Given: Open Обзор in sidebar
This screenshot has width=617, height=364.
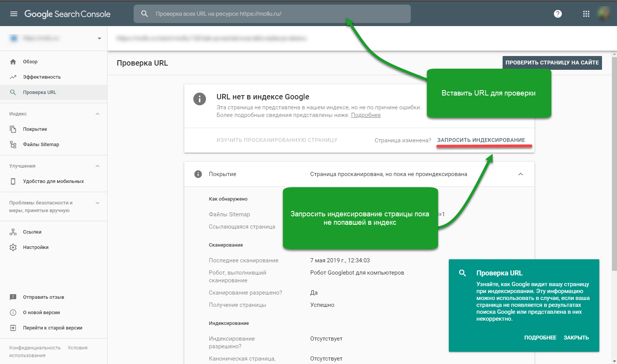Looking at the screenshot, I should (53, 62).
